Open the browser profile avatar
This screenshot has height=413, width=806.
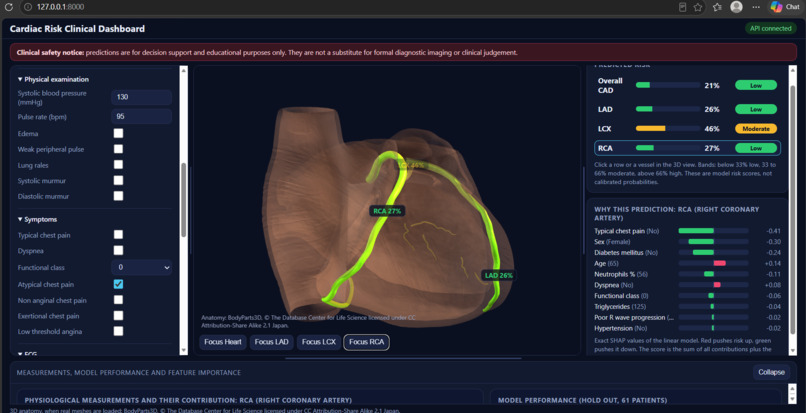pos(737,7)
